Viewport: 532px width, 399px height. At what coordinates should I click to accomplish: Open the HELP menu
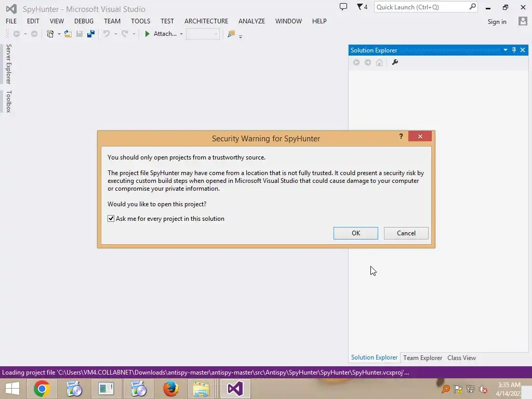click(320, 21)
